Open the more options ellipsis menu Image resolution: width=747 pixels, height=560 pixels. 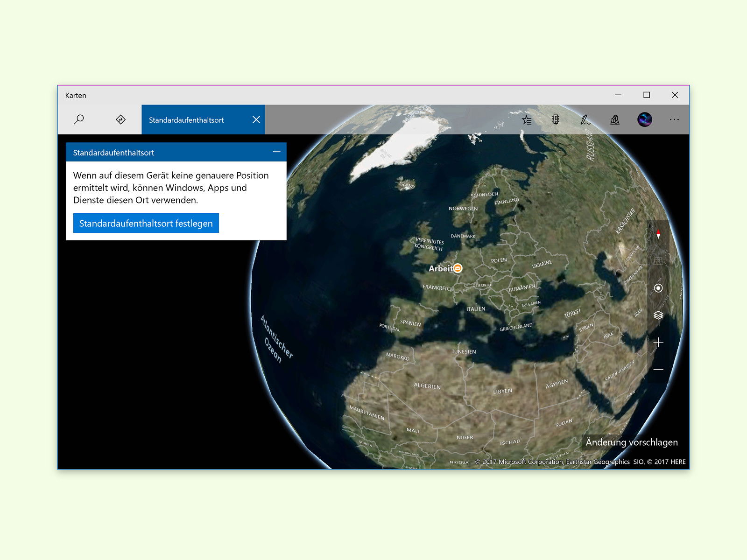[x=674, y=119]
